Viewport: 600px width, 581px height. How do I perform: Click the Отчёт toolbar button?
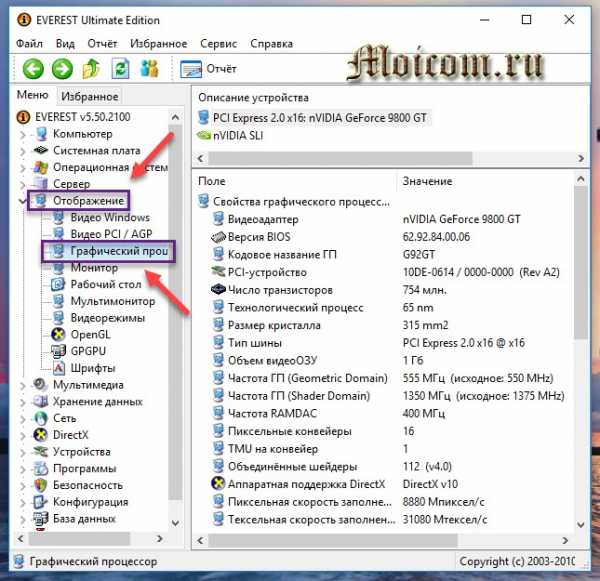pyautogui.click(x=209, y=69)
